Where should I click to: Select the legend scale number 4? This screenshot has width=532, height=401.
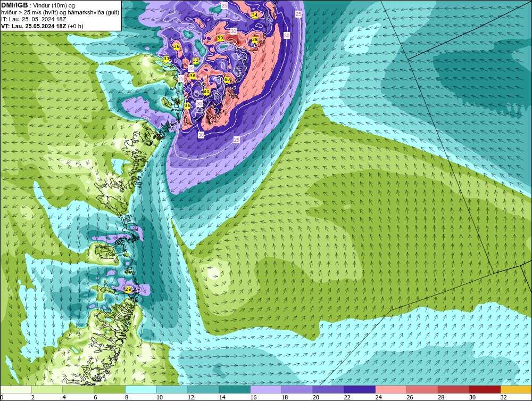point(64,397)
